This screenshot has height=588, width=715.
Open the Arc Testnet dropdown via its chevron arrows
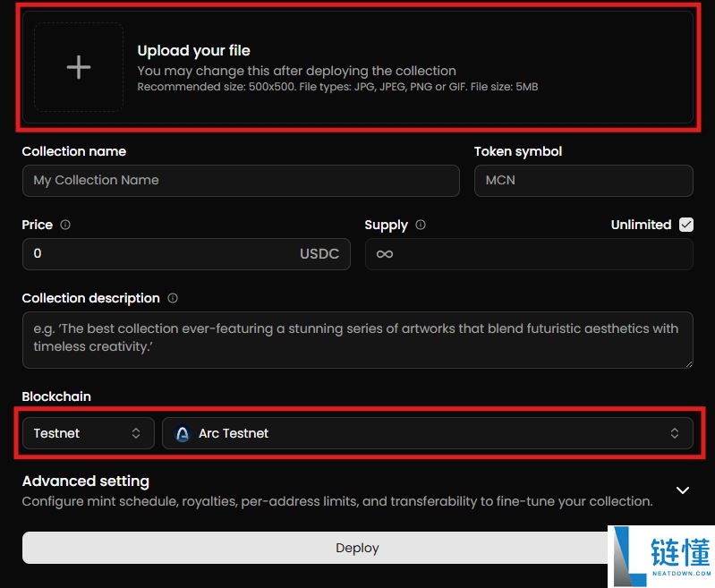click(675, 433)
